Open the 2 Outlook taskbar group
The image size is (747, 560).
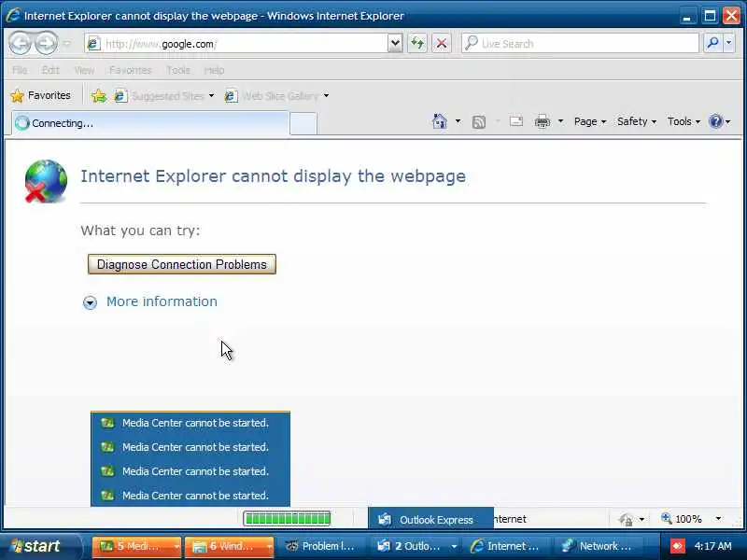tap(416, 546)
